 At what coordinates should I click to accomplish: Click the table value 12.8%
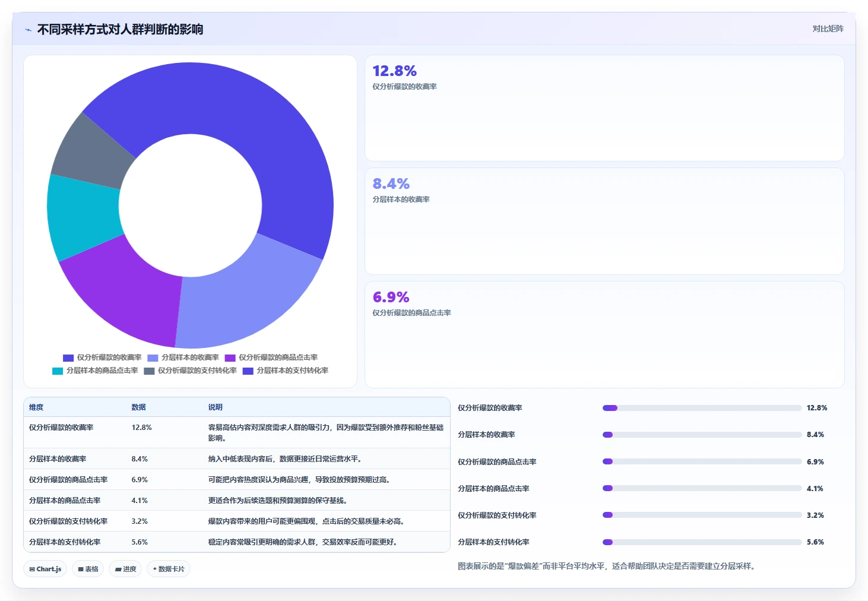click(141, 428)
